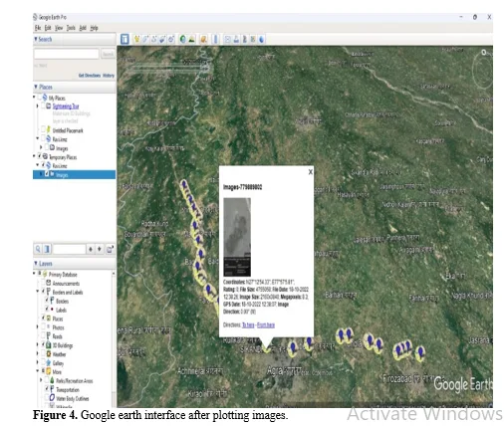
Task: Select the Add Path tool
Action: point(154,39)
